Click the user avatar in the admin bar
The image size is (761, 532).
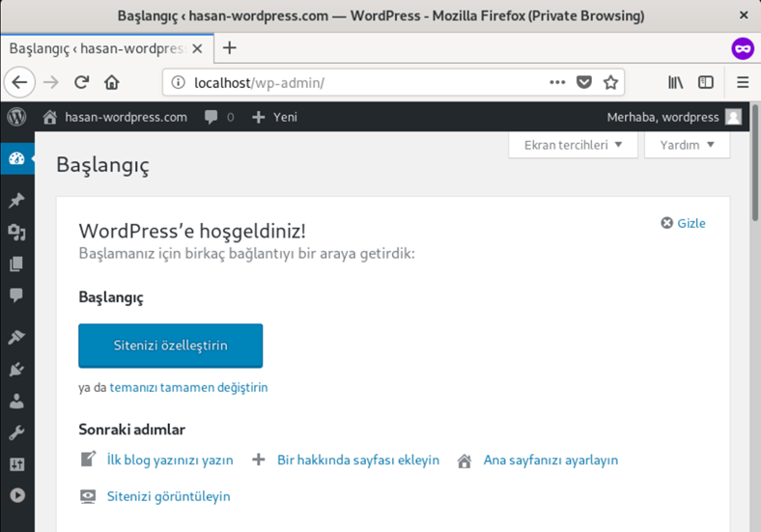pos(733,117)
